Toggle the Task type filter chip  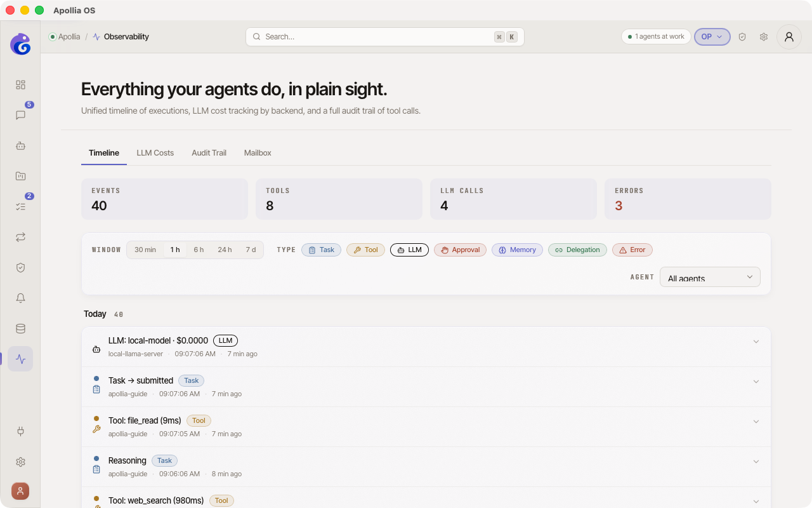(x=321, y=250)
